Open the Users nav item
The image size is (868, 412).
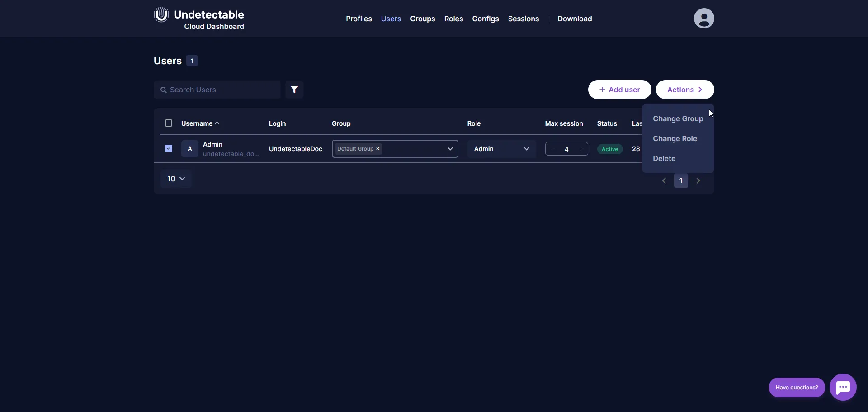391,19
